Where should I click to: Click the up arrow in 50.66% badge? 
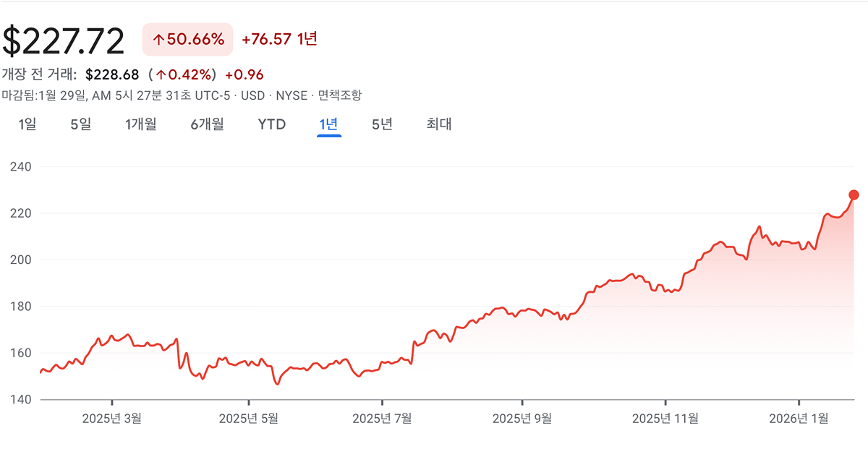coord(158,39)
